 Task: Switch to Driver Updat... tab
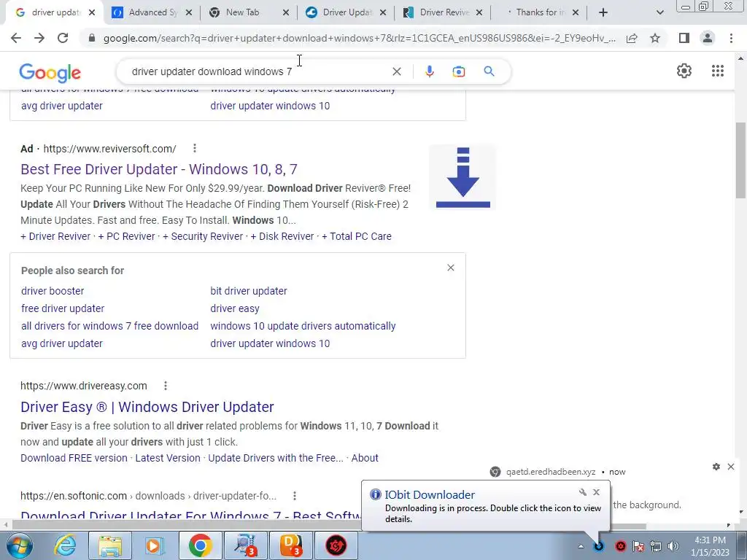[x=347, y=12]
